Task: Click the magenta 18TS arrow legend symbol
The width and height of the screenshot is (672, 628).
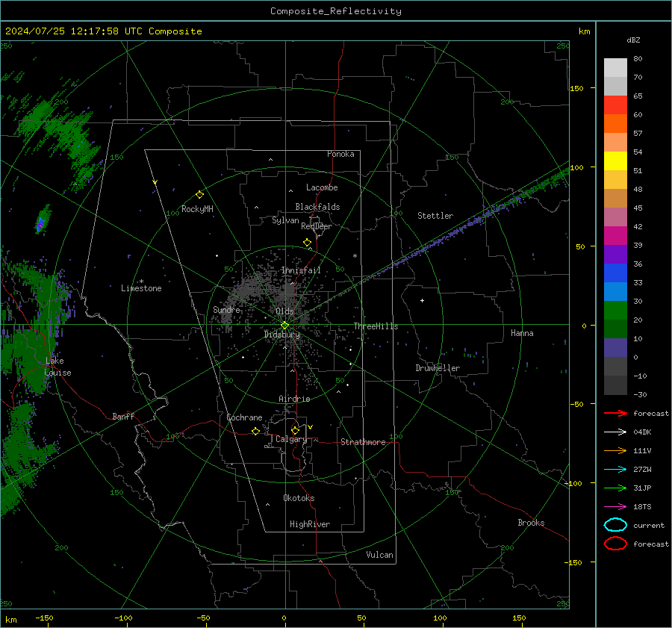Action: (x=615, y=507)
